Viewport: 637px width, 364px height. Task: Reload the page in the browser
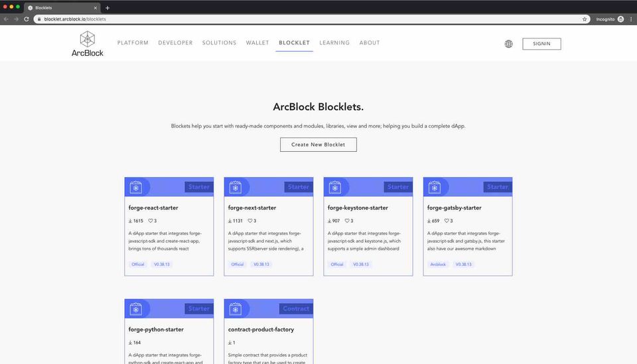pos(27,19)
